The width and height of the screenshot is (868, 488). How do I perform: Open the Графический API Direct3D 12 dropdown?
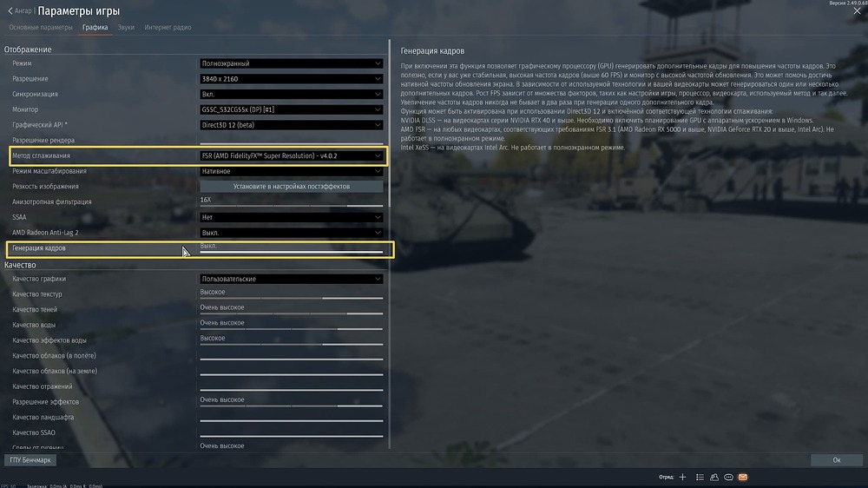(291, 125)
